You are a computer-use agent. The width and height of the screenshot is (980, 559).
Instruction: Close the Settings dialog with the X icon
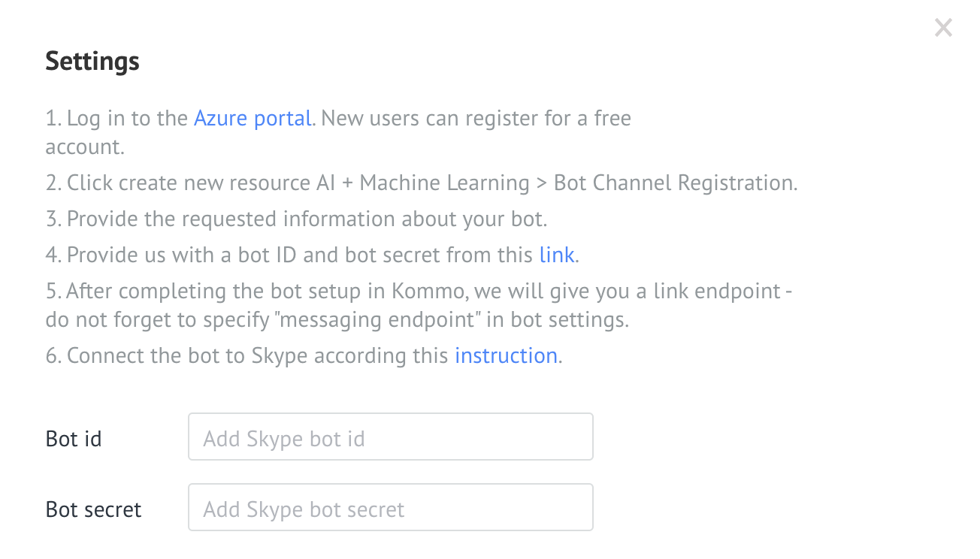[x=943, y=28]
